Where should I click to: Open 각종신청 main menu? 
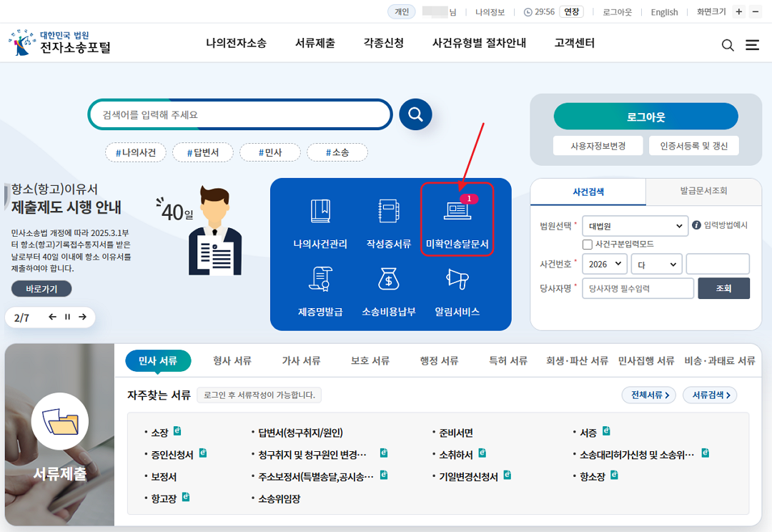pyautogui.click(x=384, y=44)
